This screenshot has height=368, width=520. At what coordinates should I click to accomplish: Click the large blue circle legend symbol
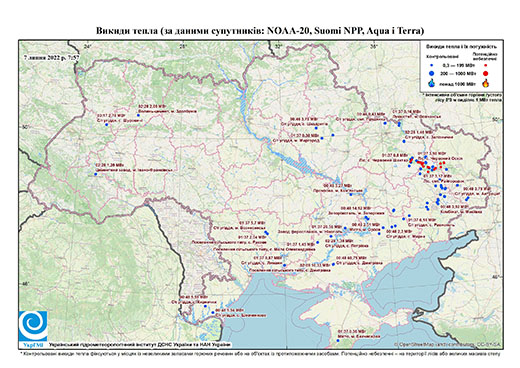click(432, 73)
